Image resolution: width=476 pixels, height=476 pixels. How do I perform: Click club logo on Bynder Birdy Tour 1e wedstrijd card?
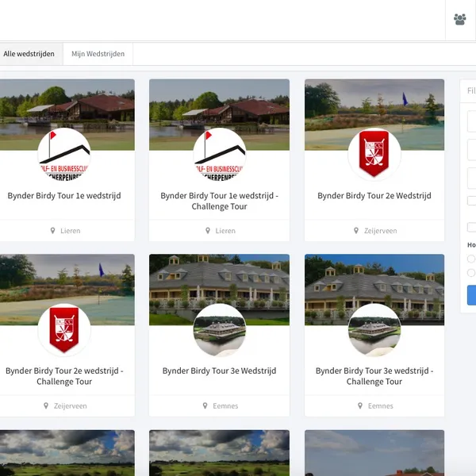(64, 154)
